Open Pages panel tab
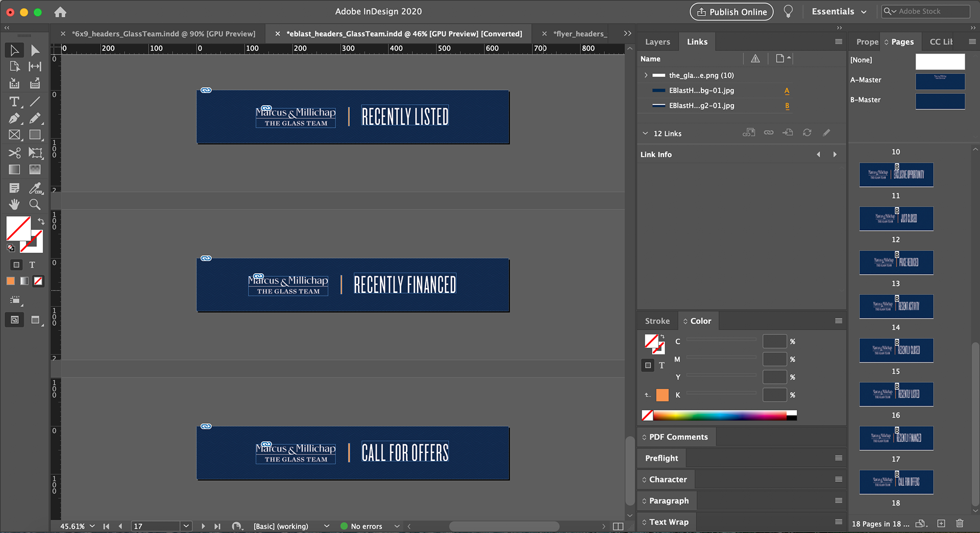The height and width of the screenshot is (533, 980). pyautogui.click(x=902, y=42)
